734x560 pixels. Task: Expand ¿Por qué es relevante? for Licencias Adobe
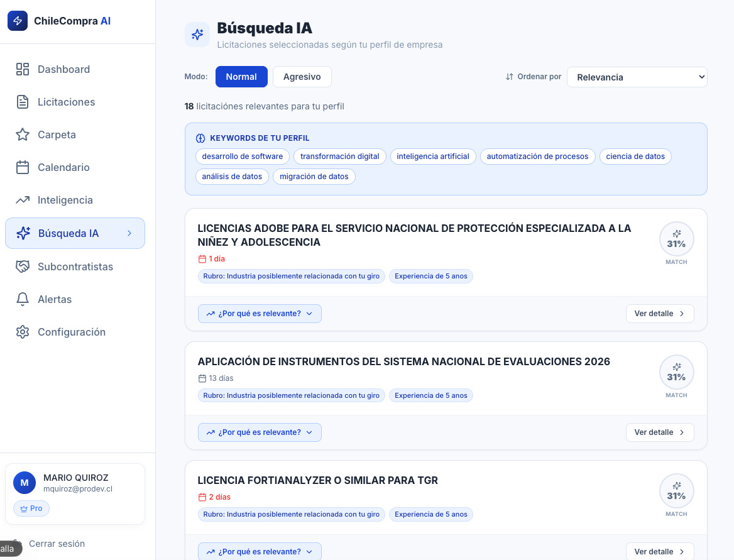coord(260,314)
